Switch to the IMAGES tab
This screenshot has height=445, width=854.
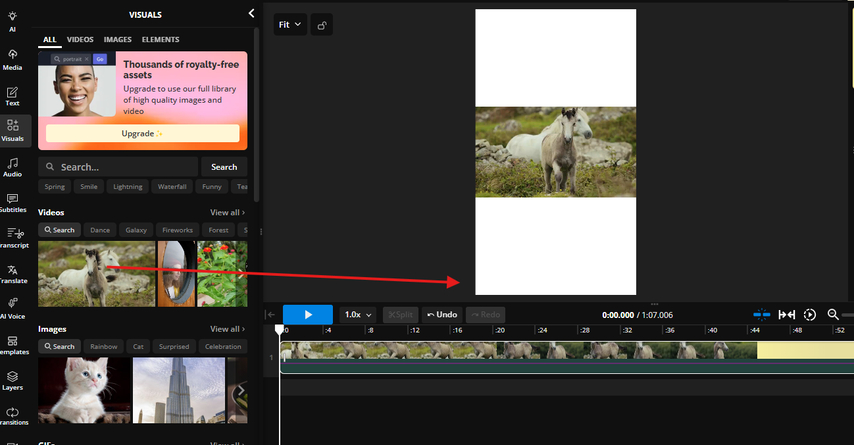pos(118,40)
